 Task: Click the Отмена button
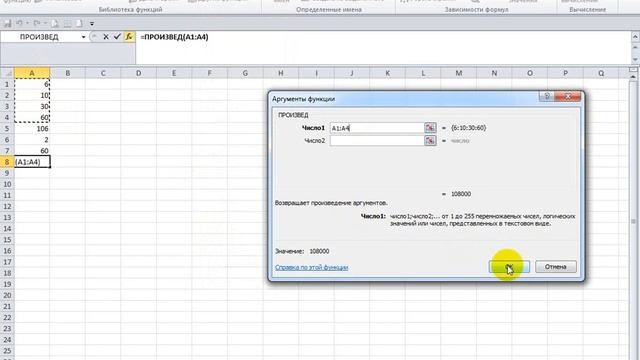click(x=556, y=267)
